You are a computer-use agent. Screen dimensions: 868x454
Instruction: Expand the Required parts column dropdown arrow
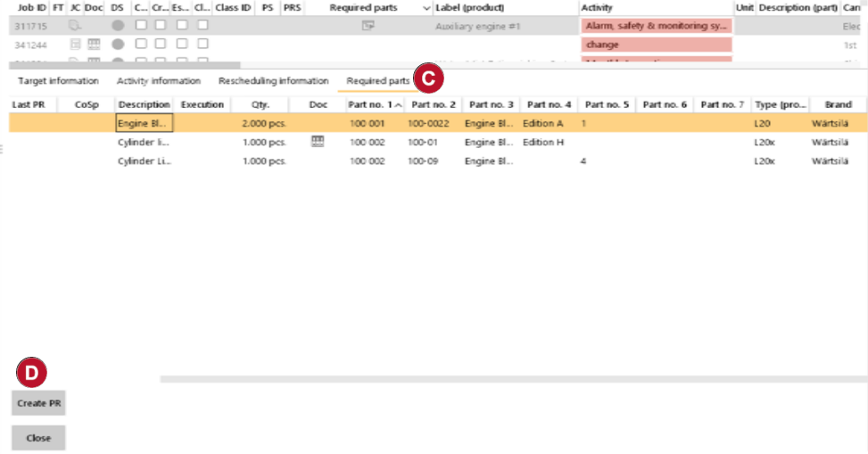[426, 8]
